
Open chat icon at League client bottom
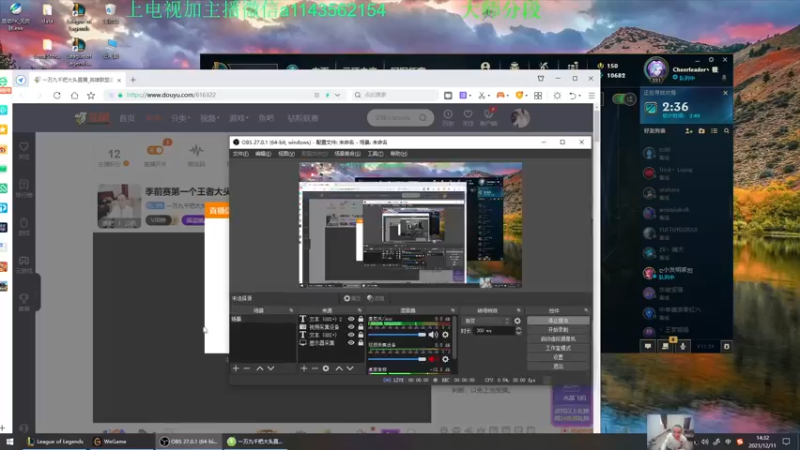point(648,346)
